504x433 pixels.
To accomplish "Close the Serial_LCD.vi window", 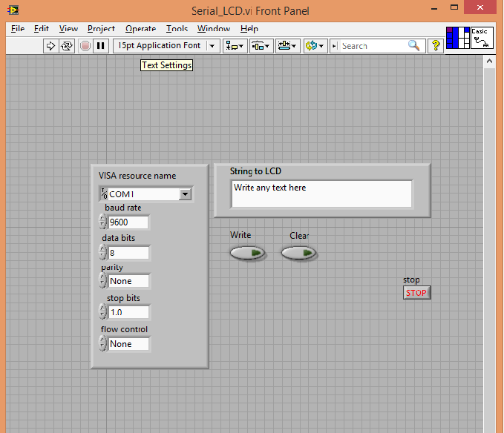I will point(480,7).
